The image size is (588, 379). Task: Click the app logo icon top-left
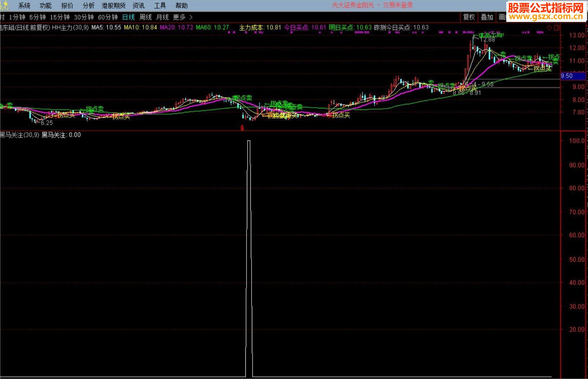(x=4, y=6)
